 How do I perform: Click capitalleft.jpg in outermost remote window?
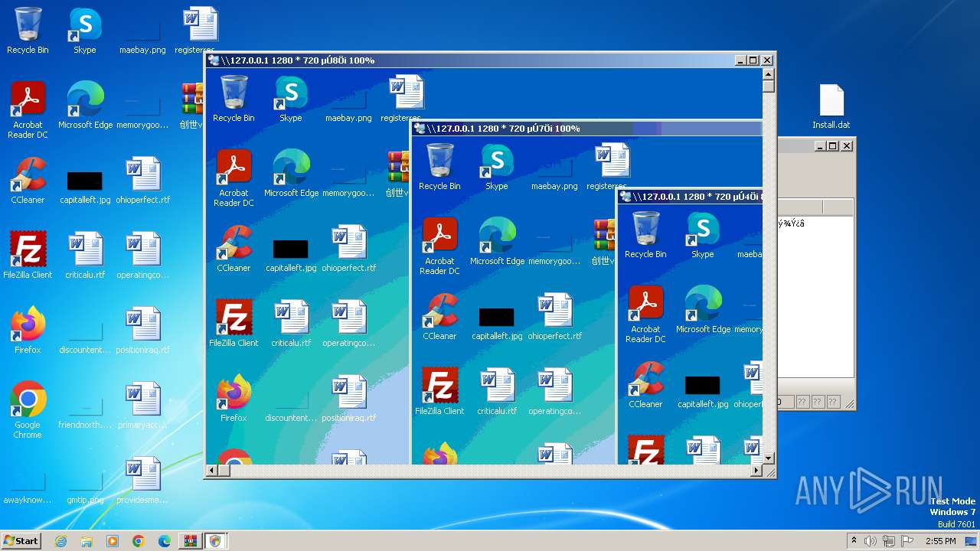tap(291, 255)
